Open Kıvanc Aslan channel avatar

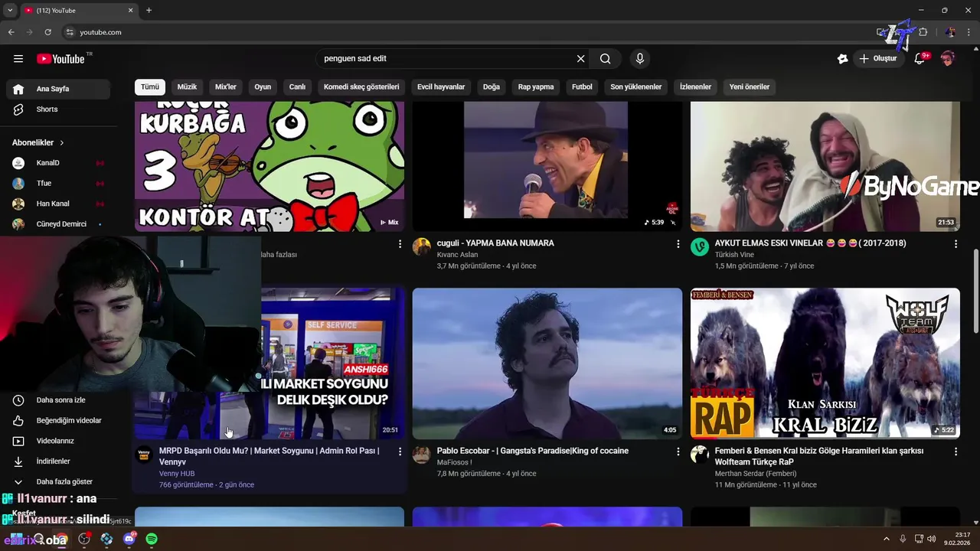click(x=422, y=246)
